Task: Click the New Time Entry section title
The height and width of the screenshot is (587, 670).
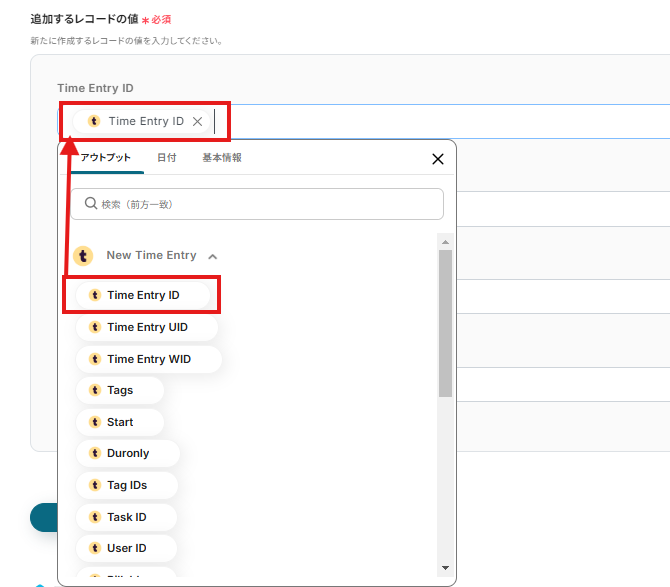Action: [x=151, y=255]
